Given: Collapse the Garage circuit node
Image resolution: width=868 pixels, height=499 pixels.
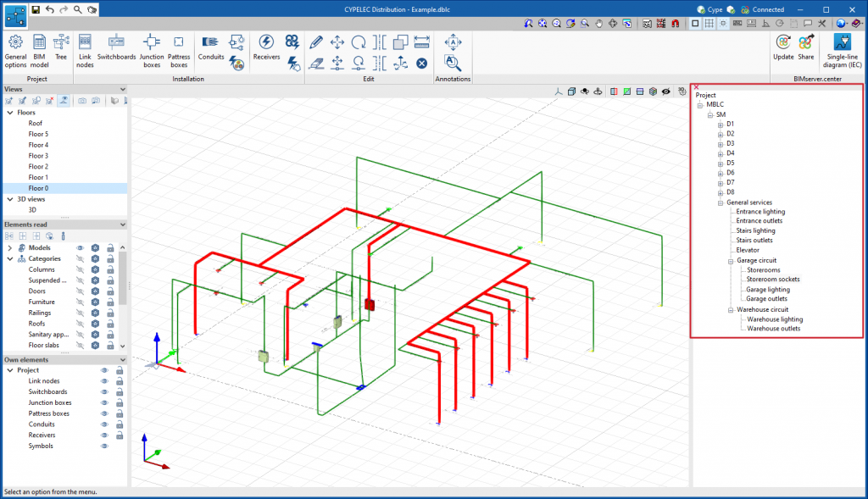Looking at the screenshot, I should coord(731,261).
